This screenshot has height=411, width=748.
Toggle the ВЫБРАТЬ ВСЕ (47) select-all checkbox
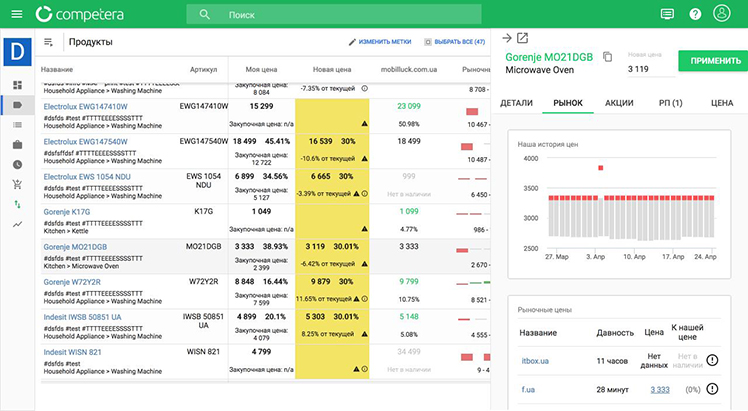[x=428, y=42]
